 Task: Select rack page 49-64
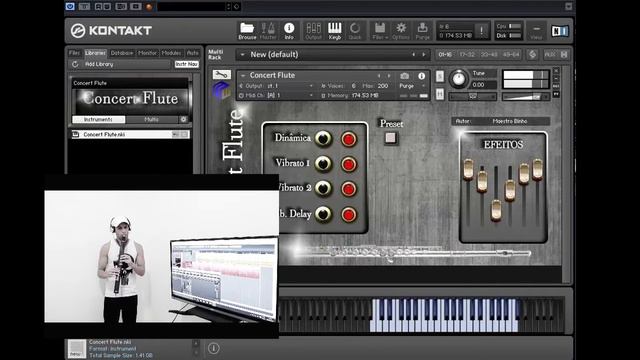click(x=511, y=54)
